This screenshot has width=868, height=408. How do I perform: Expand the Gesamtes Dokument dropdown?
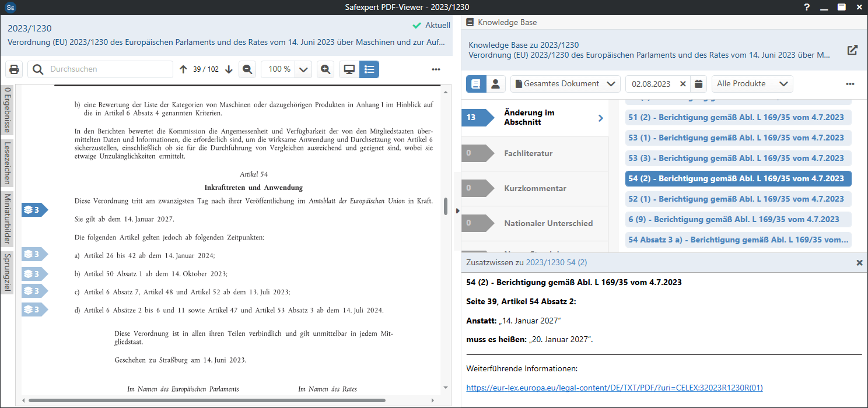tap(565, 84)
